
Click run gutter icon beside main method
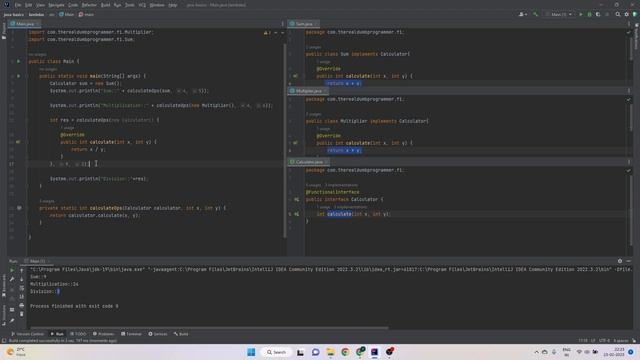point(18,76)
